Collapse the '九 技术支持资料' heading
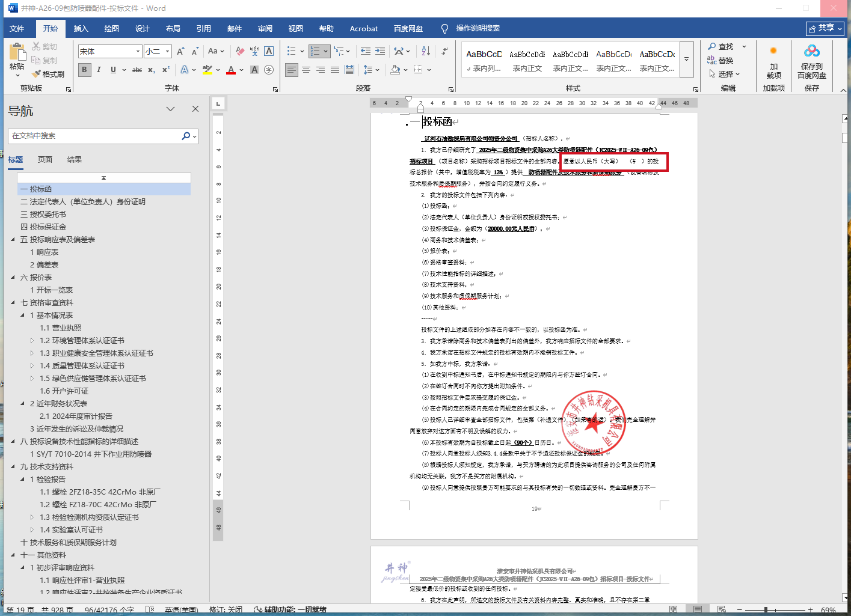851x616 pixels. (13, 467)
